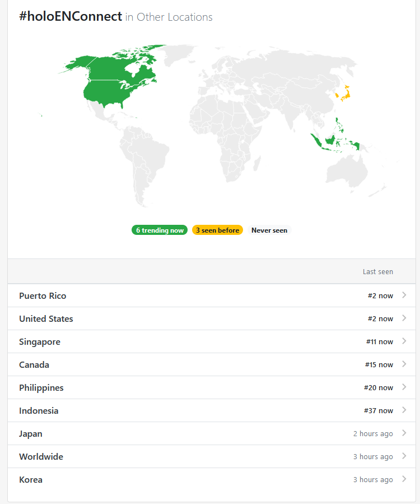Open the Singapore row chevron arrow
This screenshot has height=504, width=420.
[x=404, y=341]
